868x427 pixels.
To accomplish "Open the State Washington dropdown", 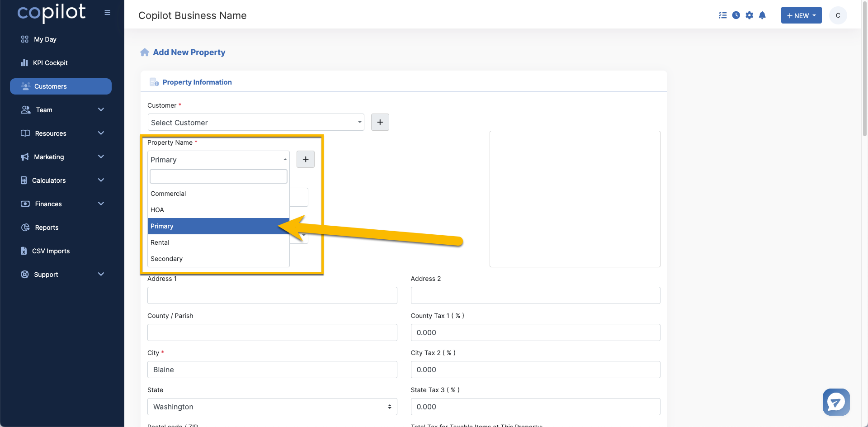I will click(272, 407).
